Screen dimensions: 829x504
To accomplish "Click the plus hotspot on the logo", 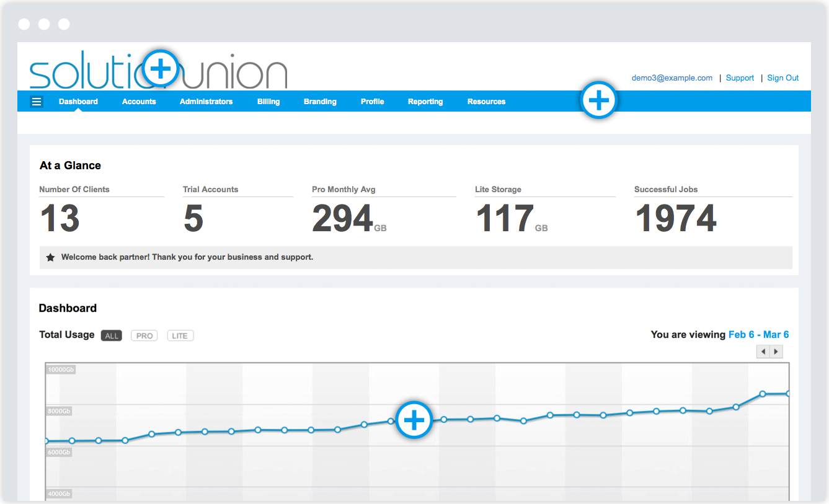I will point(161,68).
